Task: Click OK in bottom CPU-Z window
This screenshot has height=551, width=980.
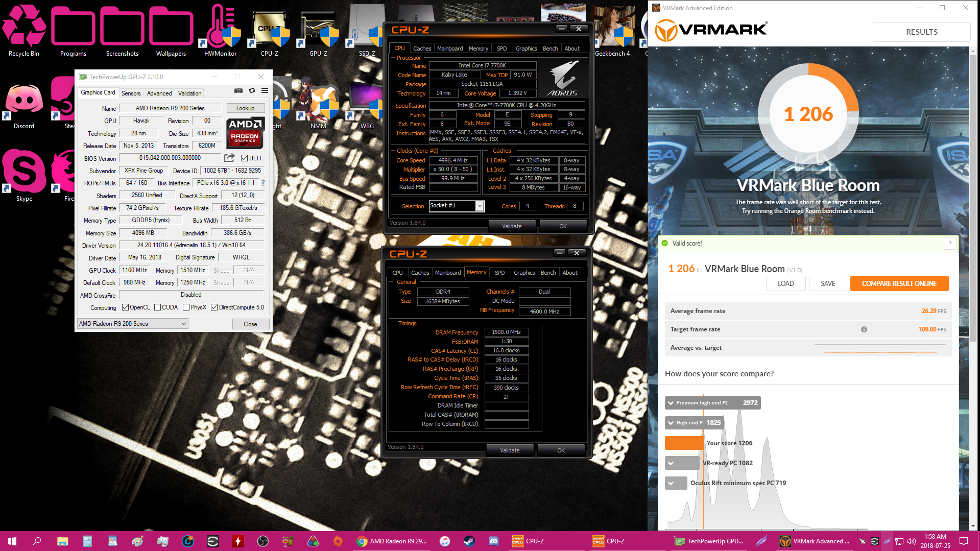Action: pos(561,450)
